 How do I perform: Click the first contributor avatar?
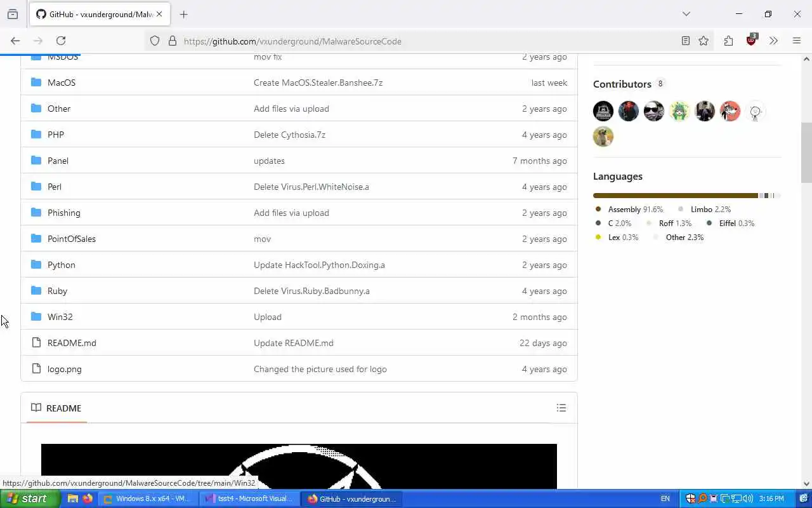(x=603, y=111)
